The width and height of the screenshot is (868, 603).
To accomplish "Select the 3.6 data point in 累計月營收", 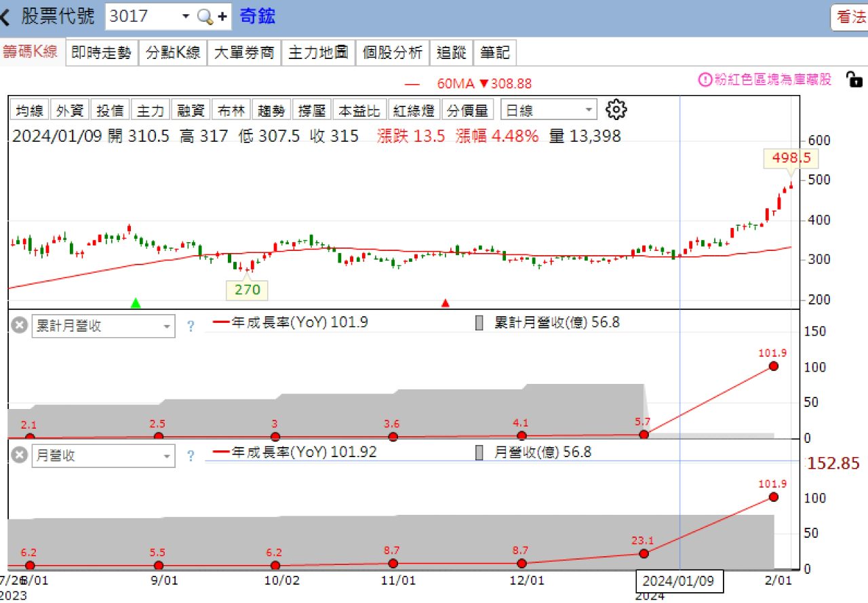I will (392, 436).
